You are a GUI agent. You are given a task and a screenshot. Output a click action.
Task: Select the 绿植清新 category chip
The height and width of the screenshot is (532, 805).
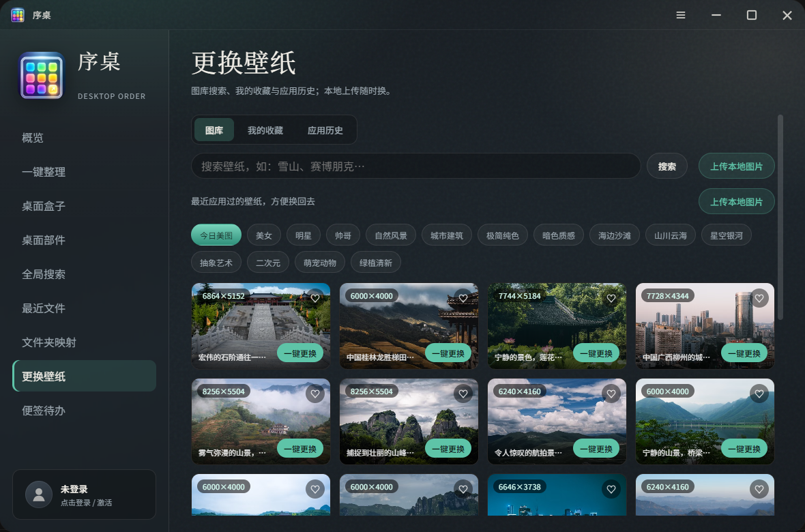click(x=376, y=263)
